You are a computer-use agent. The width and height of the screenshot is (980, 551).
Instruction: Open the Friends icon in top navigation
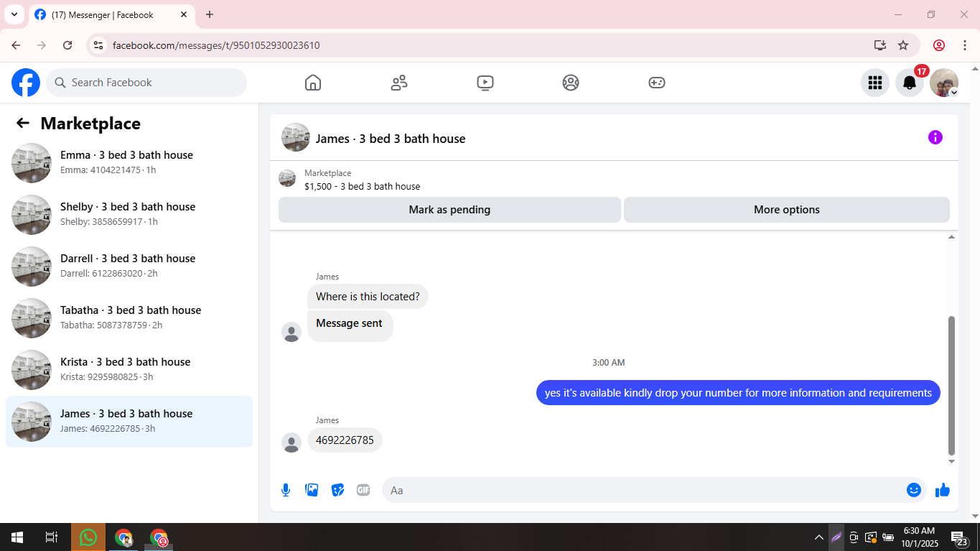[x=399, y=83]
